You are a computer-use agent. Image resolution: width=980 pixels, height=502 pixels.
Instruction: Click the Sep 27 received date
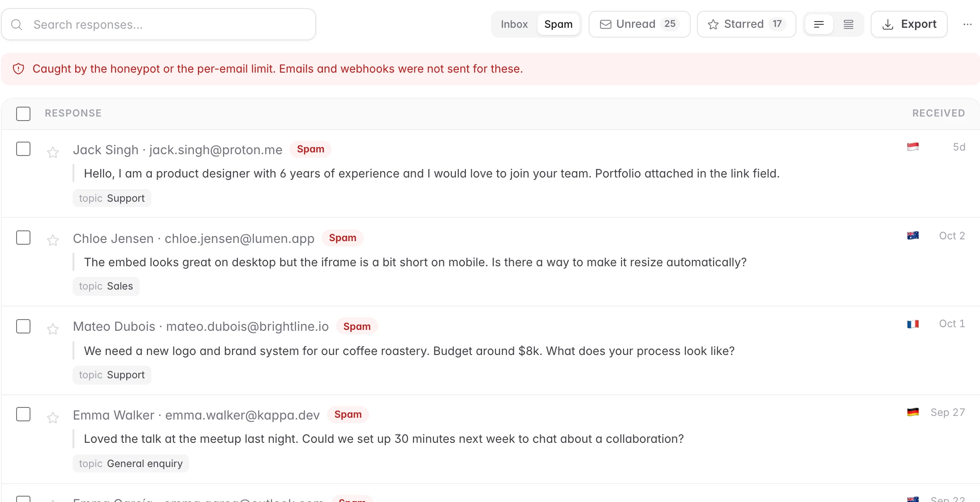pyautogui.click(x=948, y=412)
